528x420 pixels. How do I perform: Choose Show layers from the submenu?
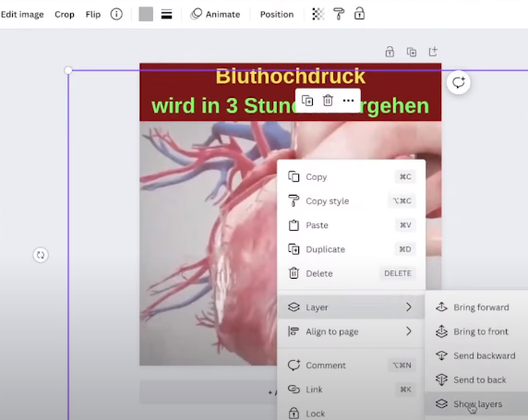pos(476,403)
